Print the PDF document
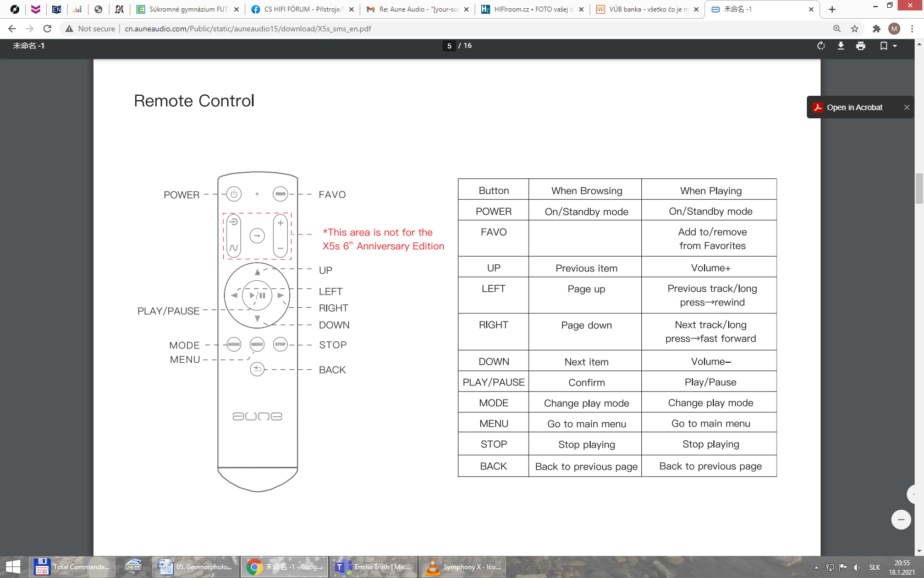The image size is (924, 578). tap(861, 46)
